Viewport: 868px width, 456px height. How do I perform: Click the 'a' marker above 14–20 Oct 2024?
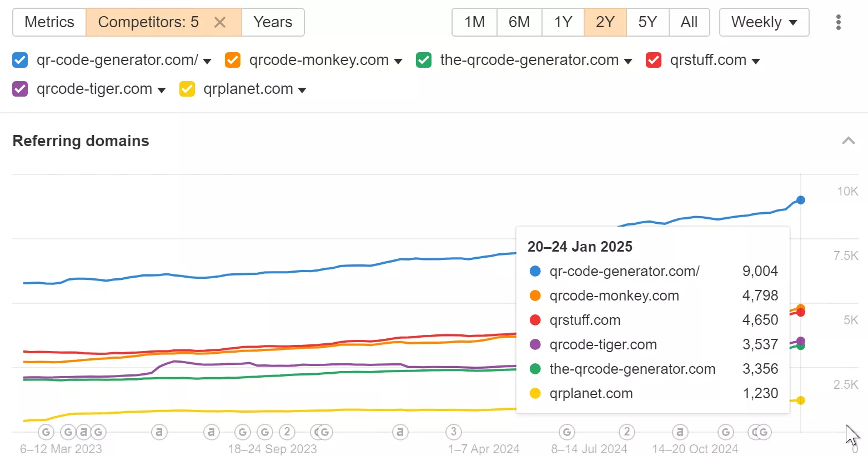(x=680, y=432)
